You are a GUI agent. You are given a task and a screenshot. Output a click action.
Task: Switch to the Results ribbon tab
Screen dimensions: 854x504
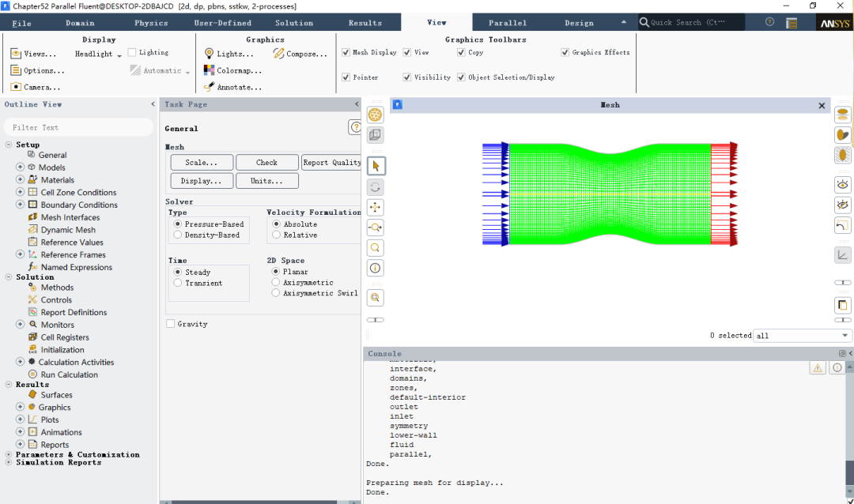pyautogui.click(x=365, y=23)
